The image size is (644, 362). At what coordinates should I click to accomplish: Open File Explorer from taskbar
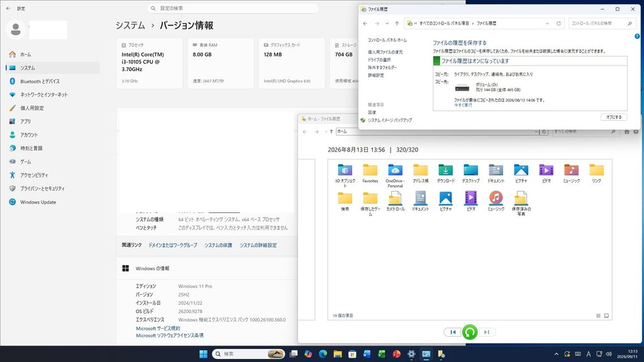coord(338,354)
